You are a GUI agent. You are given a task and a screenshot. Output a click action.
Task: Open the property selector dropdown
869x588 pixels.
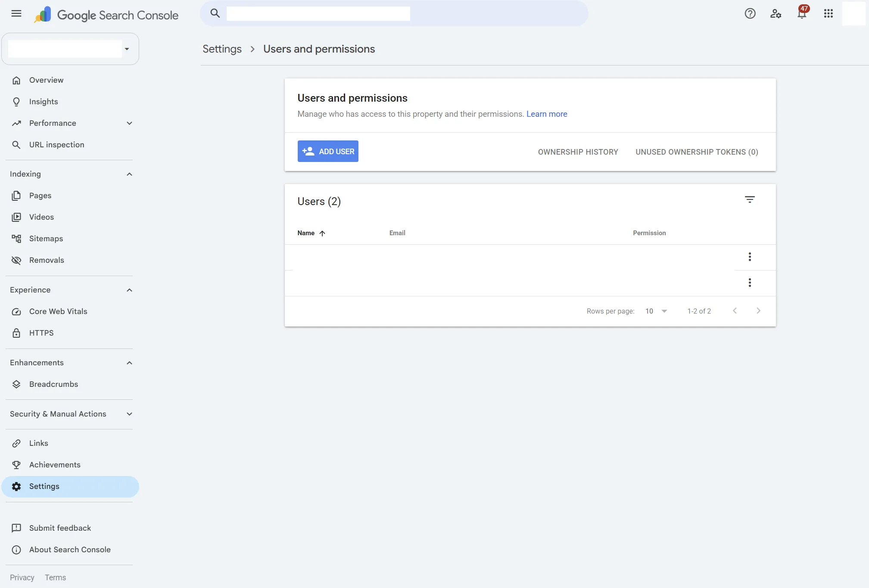point(70,49)
